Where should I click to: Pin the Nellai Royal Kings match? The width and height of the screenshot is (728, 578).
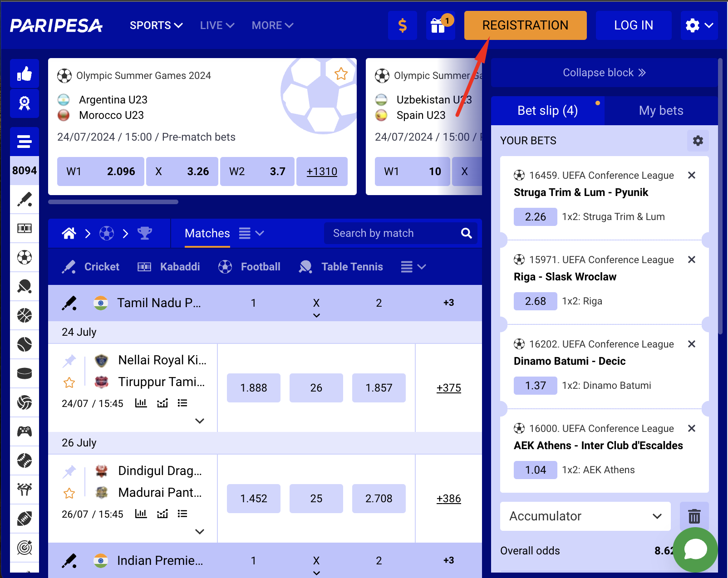pyautogui.click(x=69, y=361)
